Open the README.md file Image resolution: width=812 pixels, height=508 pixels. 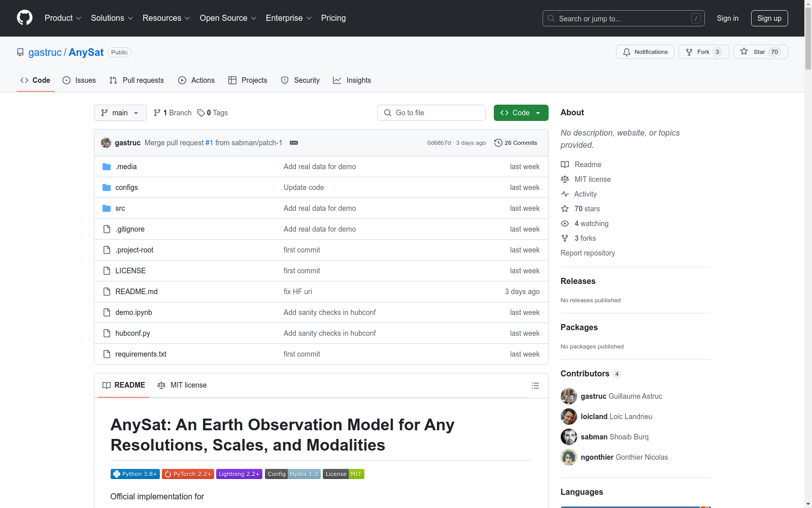tap(137, 292)
